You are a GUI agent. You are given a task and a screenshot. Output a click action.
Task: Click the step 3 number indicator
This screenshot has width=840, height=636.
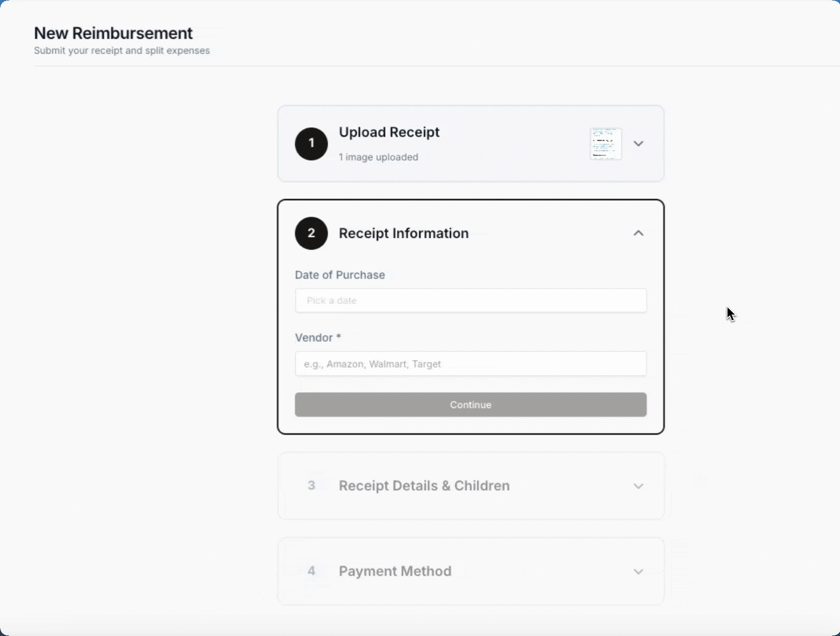pos(311,486)
